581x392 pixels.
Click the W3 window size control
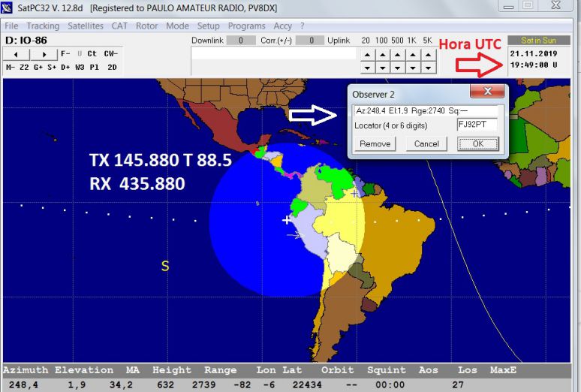tap(80, 67)
